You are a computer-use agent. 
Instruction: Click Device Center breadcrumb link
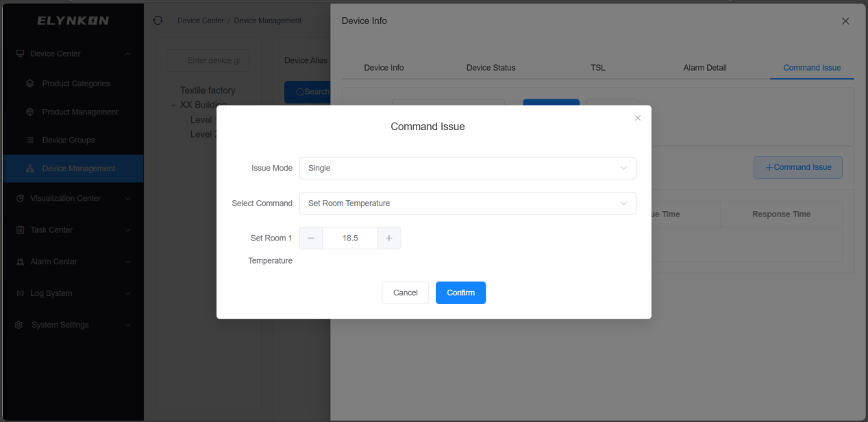[201, 21]
